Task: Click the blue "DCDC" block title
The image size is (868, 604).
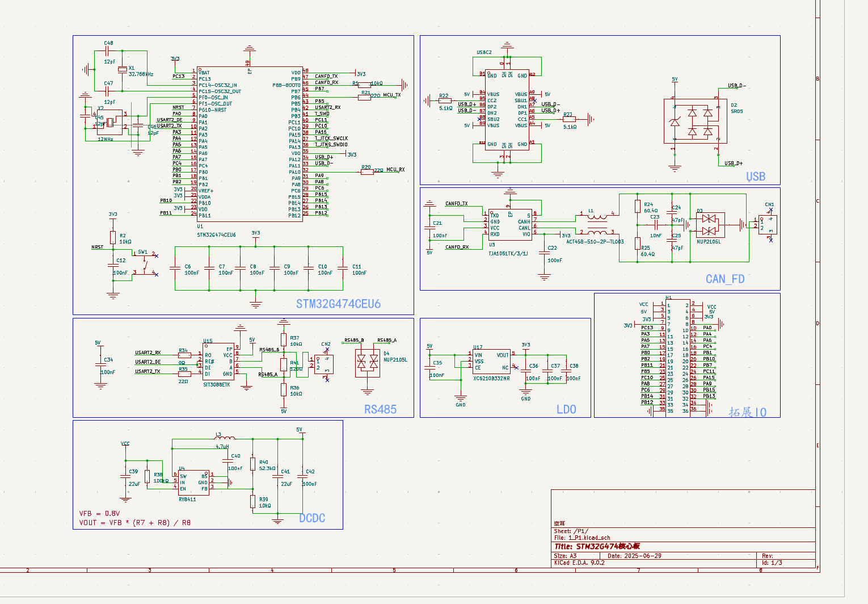Action: [312, 518]
